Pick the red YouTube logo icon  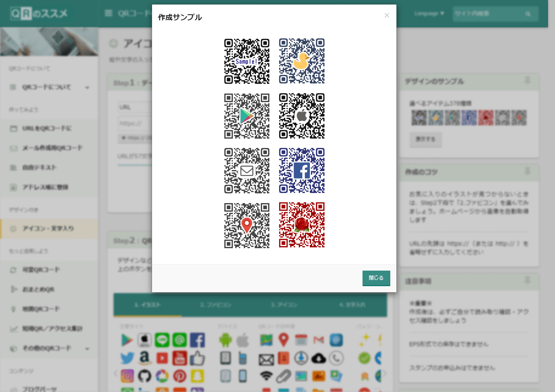180,358
